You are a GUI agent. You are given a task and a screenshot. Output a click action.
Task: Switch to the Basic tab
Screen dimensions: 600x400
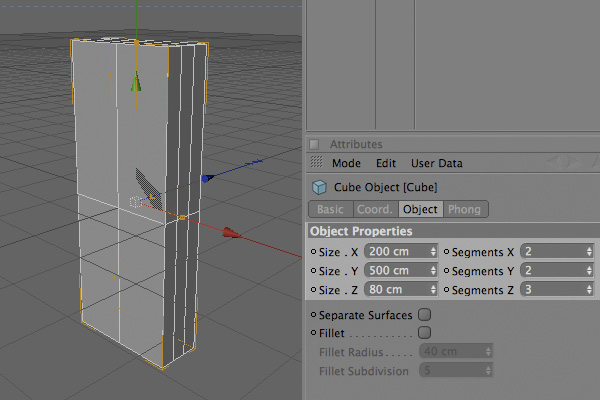331,209
